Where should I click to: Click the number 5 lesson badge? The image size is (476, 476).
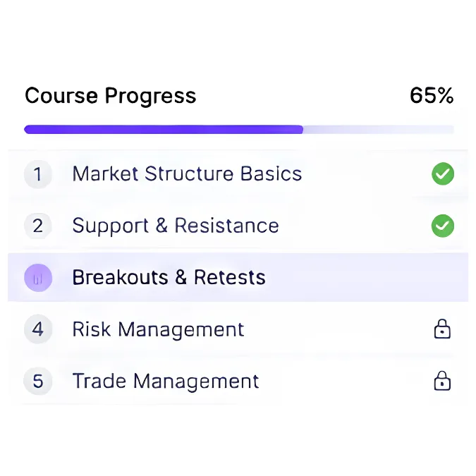38,381
